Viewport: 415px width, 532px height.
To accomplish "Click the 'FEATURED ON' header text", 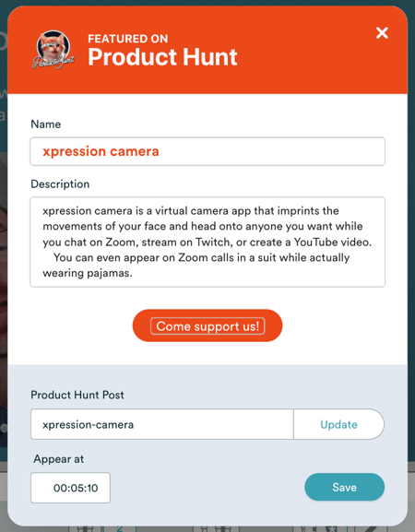I will click(x=128, y=39).
